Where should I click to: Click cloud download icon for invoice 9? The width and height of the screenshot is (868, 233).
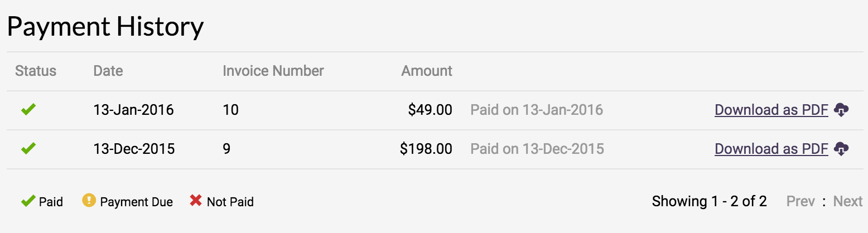click(841, 149)
